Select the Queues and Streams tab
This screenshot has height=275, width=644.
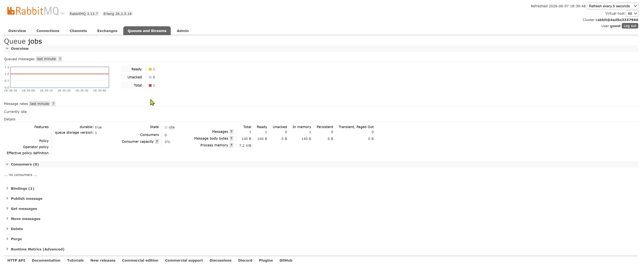click(147, 31)
